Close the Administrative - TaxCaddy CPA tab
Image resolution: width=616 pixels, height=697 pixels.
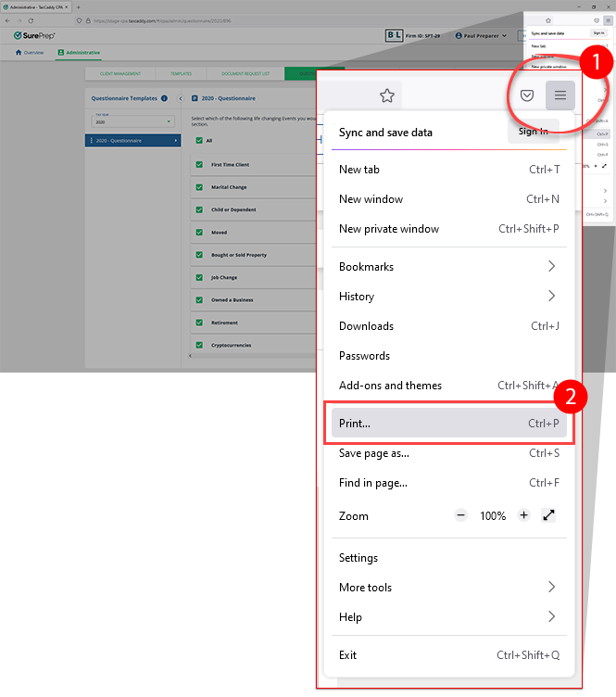tap(67, 7)
